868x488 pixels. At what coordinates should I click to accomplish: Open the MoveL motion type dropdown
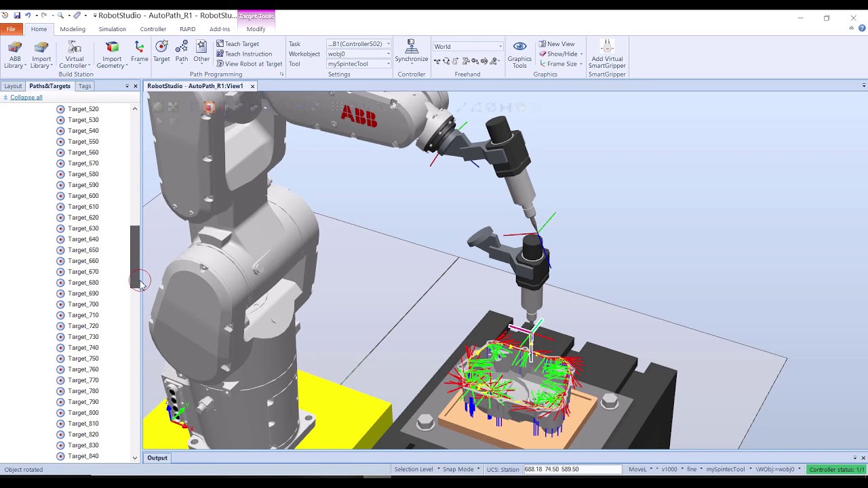point(641,469)
